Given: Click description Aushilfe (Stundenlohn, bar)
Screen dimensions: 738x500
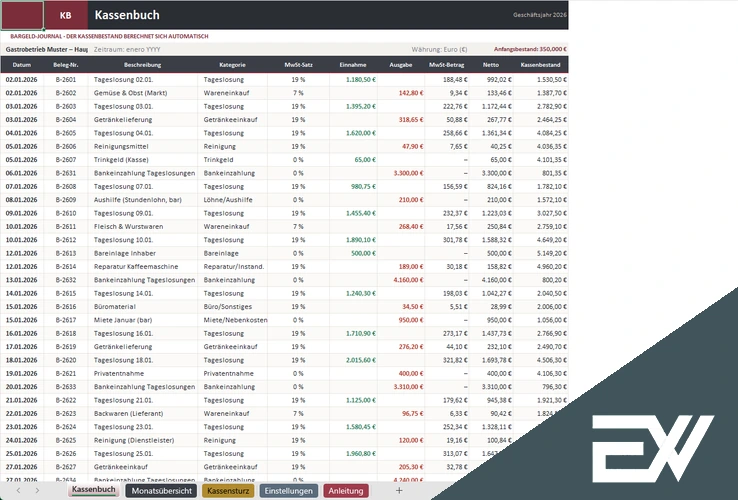Looking at the screenshot, I should 137,200.
